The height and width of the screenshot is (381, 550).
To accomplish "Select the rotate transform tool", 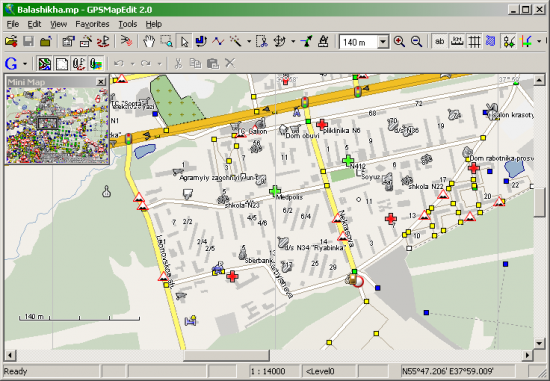I will (x=279, y=42).
